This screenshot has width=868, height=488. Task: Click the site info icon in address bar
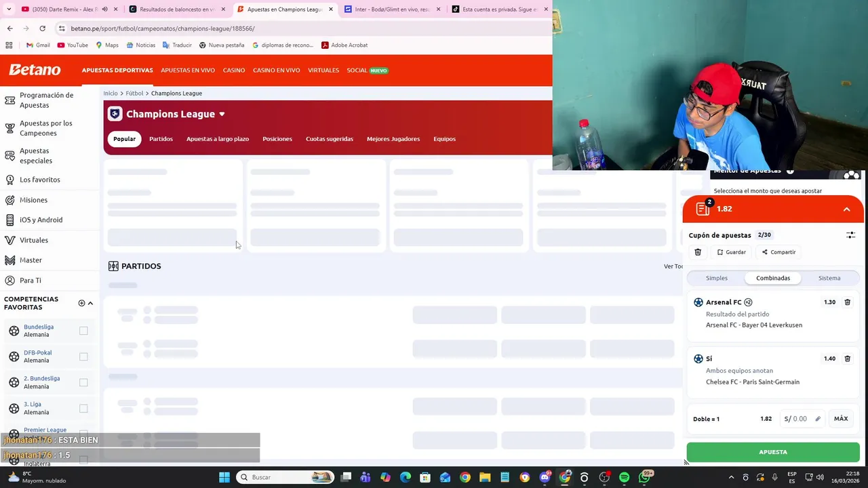pyautogui.click(x=62, y=28)
